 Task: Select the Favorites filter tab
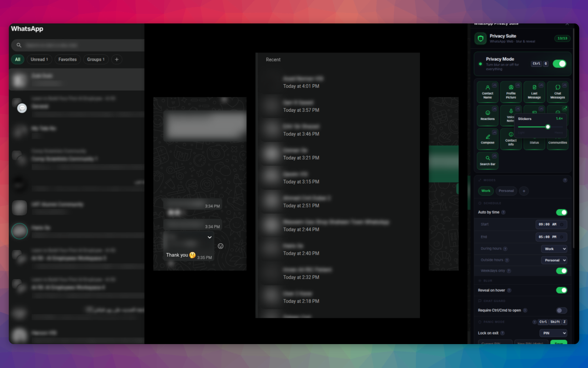pos(68,59)
